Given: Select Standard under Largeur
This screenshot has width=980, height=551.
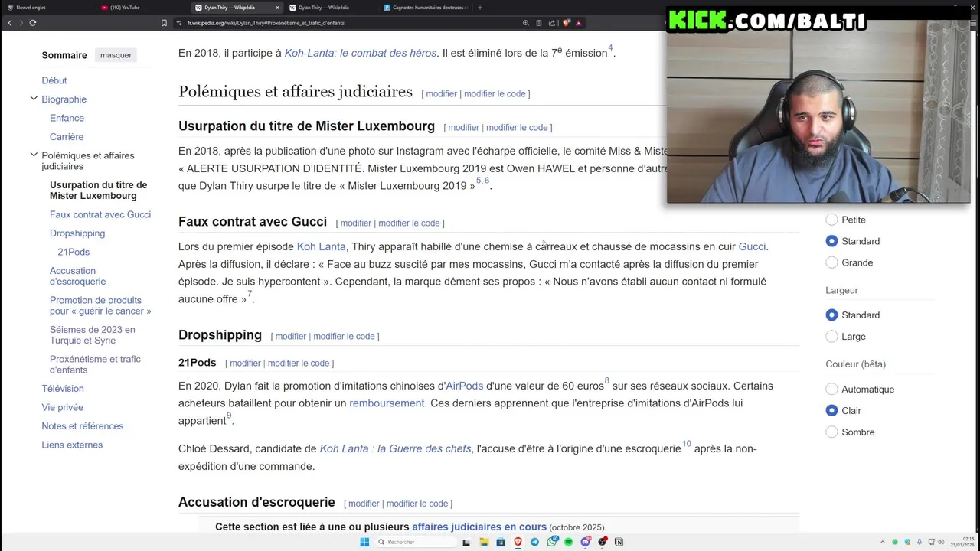Looking at the screenshot, I should pos(832,315).
